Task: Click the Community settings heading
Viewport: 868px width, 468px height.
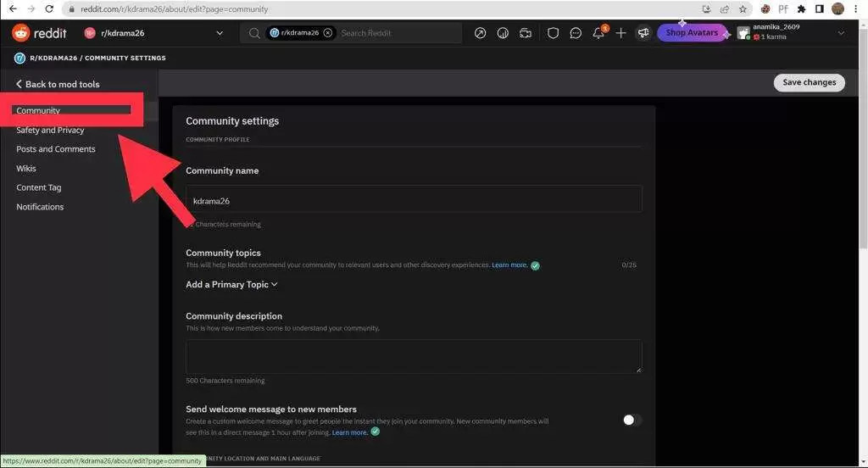Action: tap(232, 121)
